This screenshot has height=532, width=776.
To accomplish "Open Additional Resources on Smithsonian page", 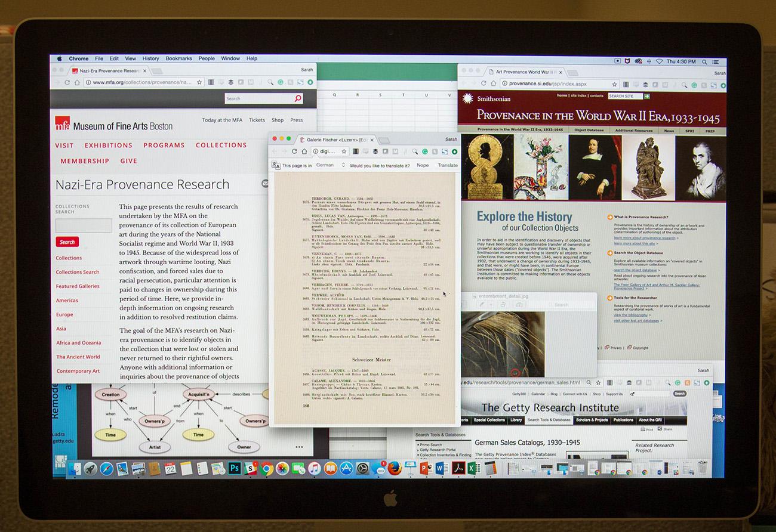I will tap(634, 130).
